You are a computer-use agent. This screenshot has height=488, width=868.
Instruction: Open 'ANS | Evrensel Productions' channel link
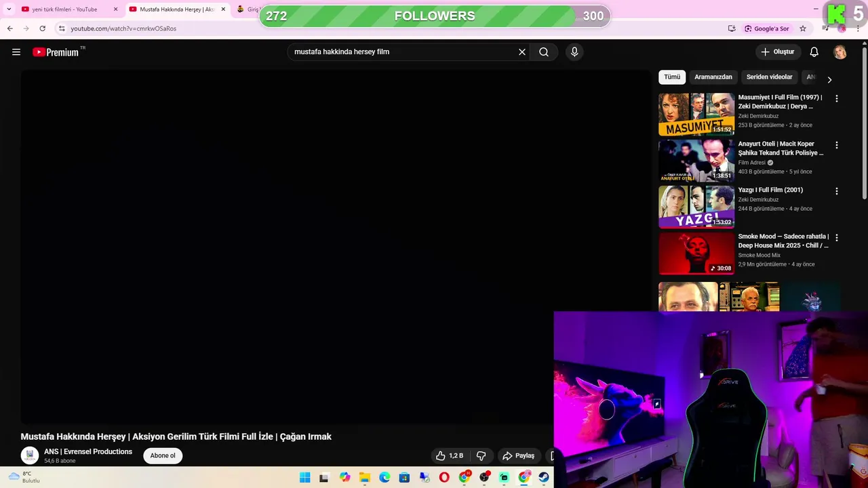pos(88,451)
